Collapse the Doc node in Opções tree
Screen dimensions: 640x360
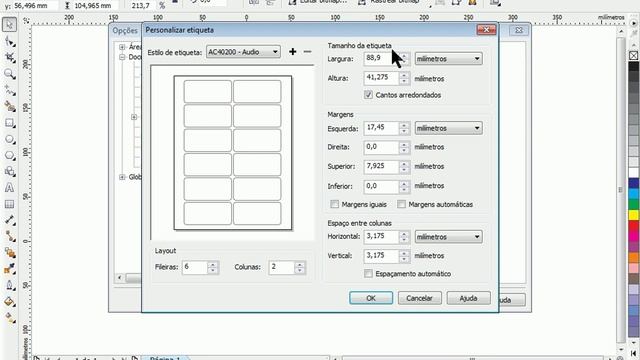(122, 57)
